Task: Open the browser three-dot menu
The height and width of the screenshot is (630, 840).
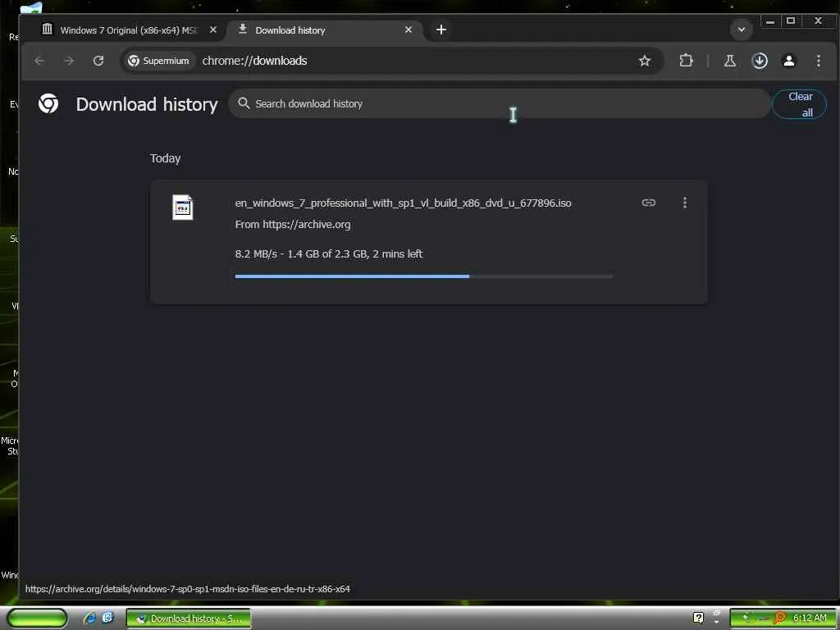Action: click(x=819, y=61)
